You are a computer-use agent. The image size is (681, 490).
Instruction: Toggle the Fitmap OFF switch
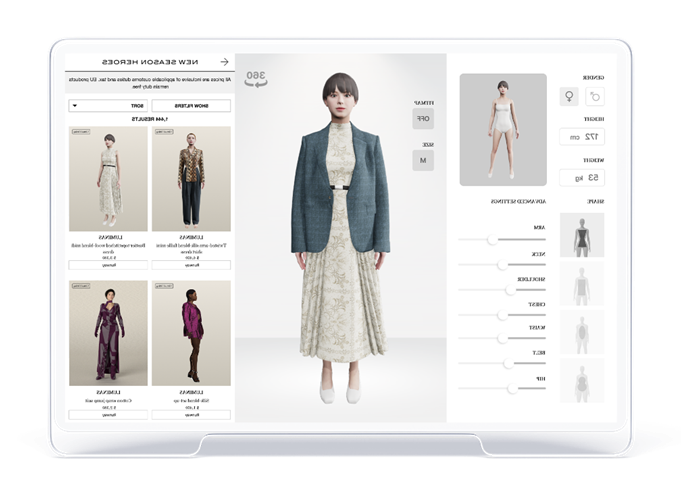point(423,120)
